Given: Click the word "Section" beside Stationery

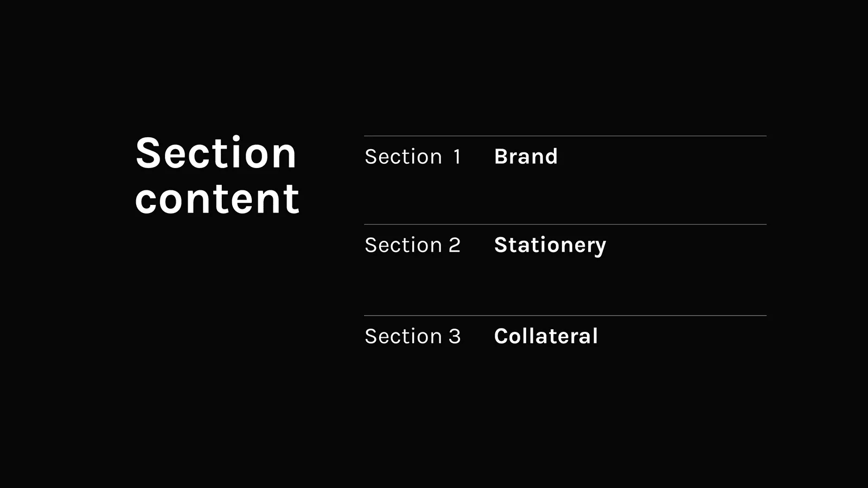Looking at the screenshot, I should (403, 245).
